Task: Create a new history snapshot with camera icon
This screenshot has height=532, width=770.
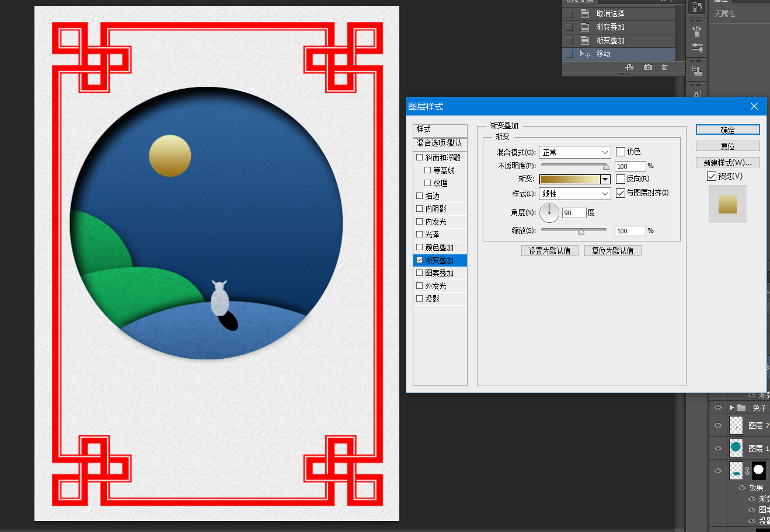Action: (x=648, y=67)
